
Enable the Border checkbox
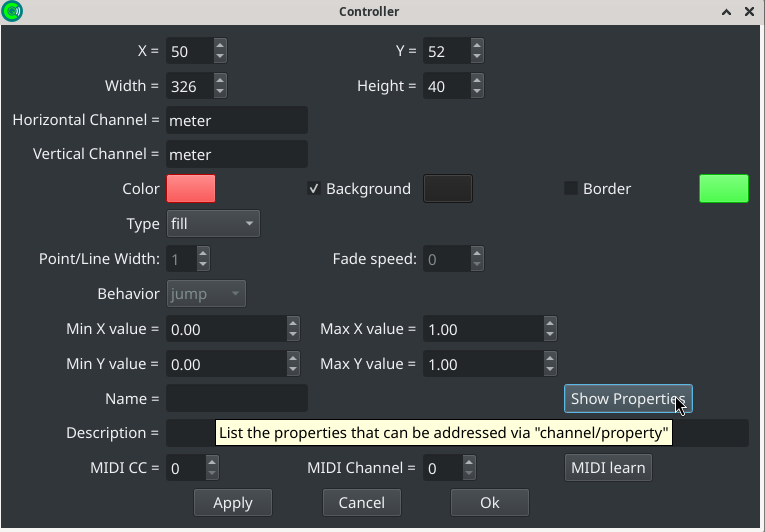pos(571,188)
